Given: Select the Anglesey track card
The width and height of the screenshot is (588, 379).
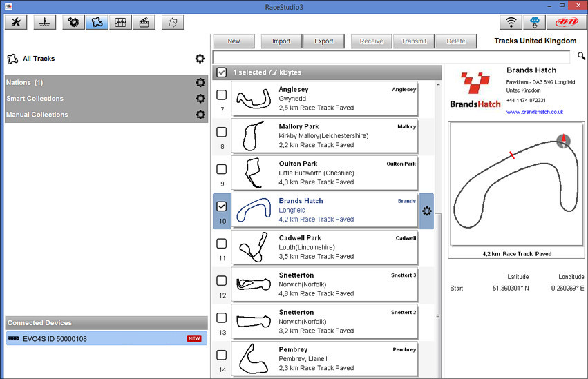Looking at the screenshot, I should click(x=324, y=99).
